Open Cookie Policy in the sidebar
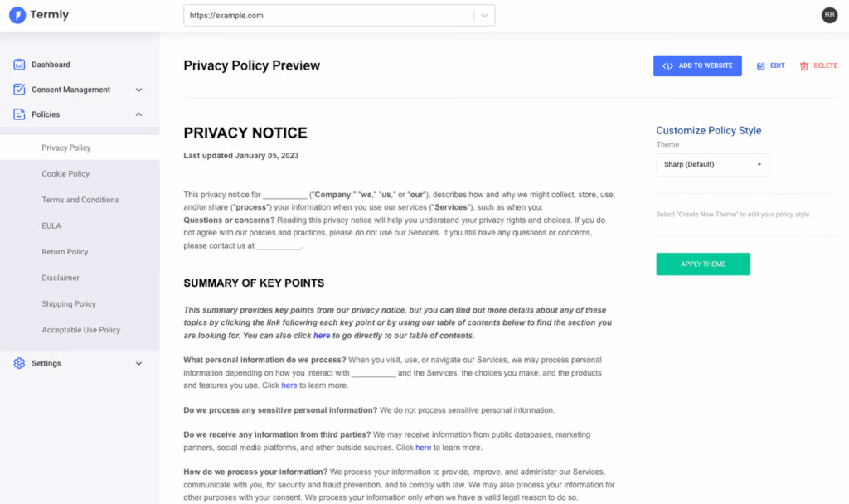 (x=65, y=174)
